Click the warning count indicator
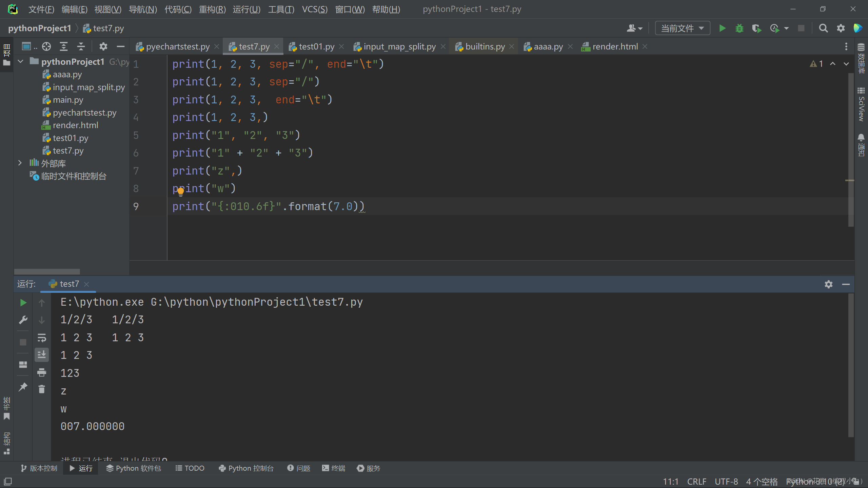868x488 pixels. pos(816,64)
